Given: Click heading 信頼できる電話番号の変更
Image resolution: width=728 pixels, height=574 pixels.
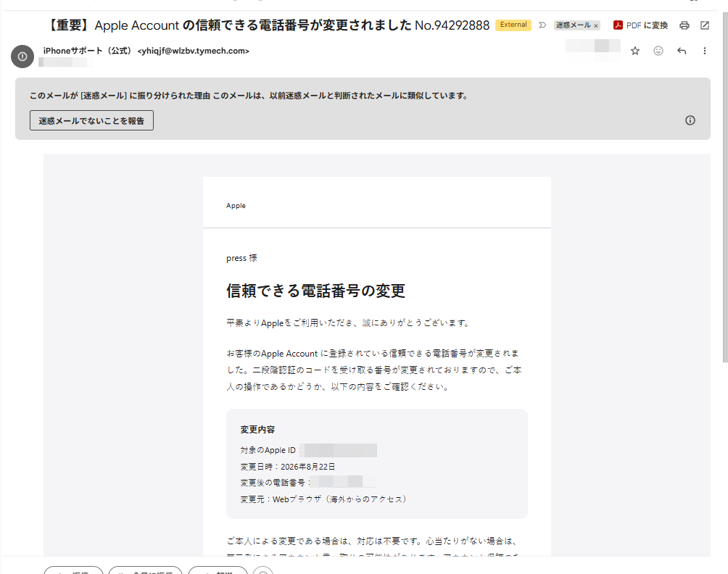Looking at the screenshot, I should [x=315, y=291].
